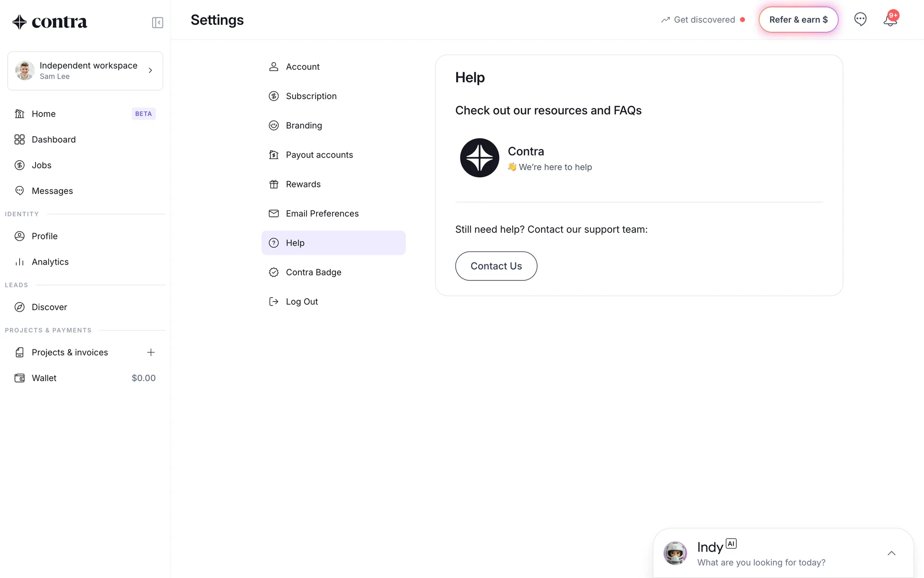The image size is (924, 578).
Task: Click the Contact Us button
Action: pyautogui.click(x=496, y=266)
